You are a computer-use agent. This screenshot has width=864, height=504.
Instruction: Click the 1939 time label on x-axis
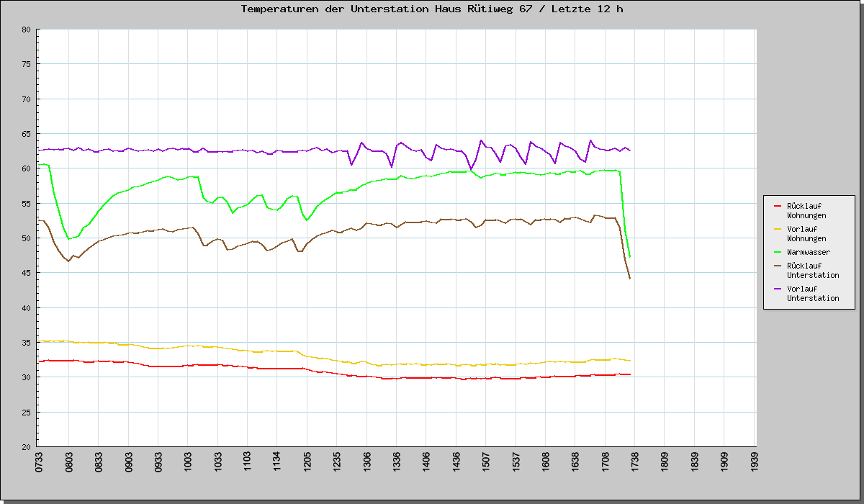coord(754,462)
